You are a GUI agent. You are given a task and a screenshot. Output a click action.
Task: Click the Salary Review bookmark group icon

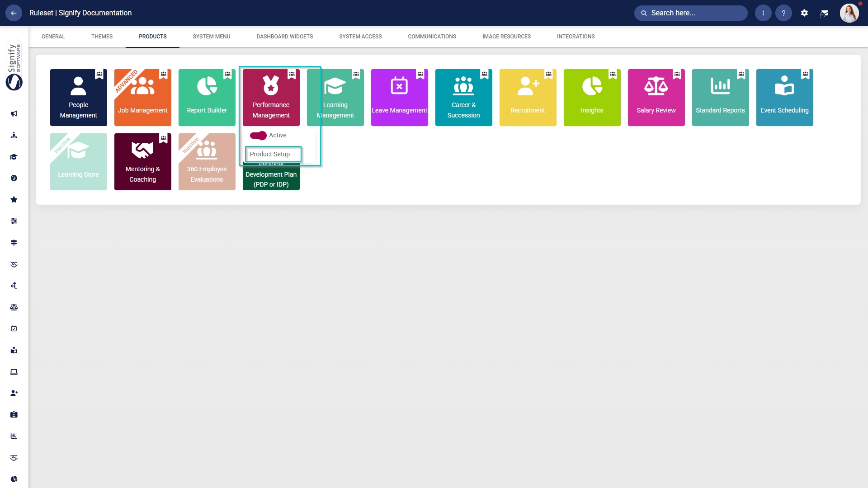point(677,74)
